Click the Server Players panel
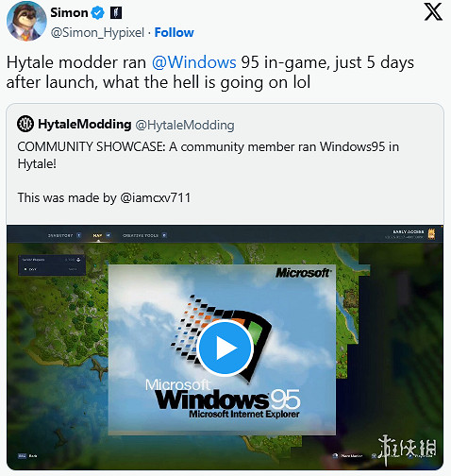This screenshot has height=476, width=451. click(52, 264)
